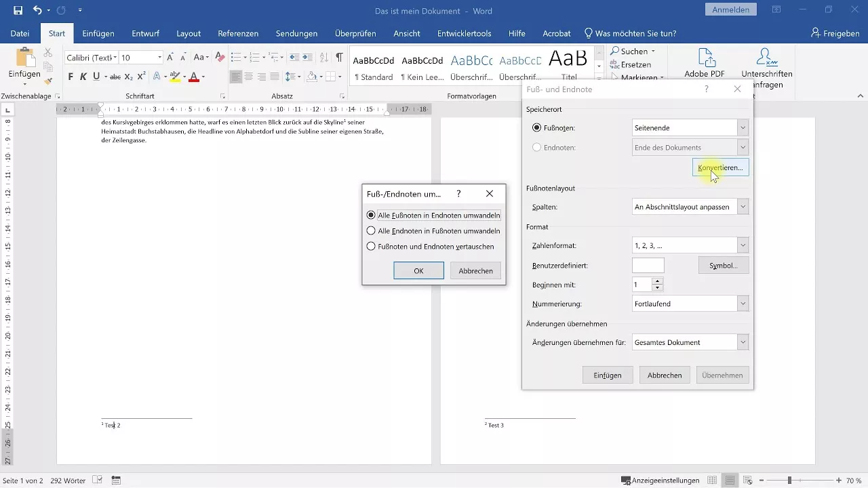The image size is (868, 488).
Task: Select the 'Alle Endnoten in Fußnoten umwandeln' option
Action: 371,229
